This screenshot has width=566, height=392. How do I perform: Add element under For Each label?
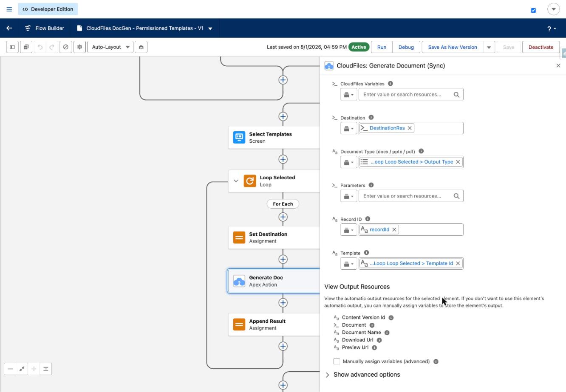[x=283, y=217]
